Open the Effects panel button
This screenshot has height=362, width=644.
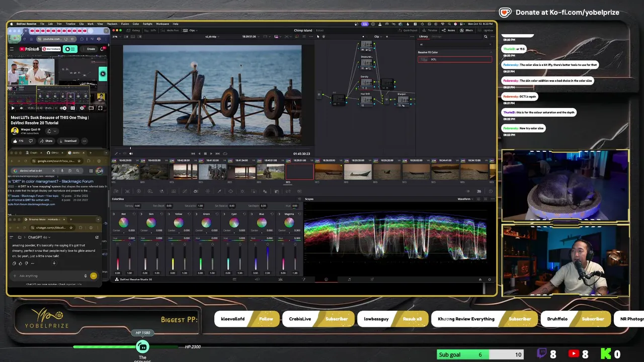[466, 30]
